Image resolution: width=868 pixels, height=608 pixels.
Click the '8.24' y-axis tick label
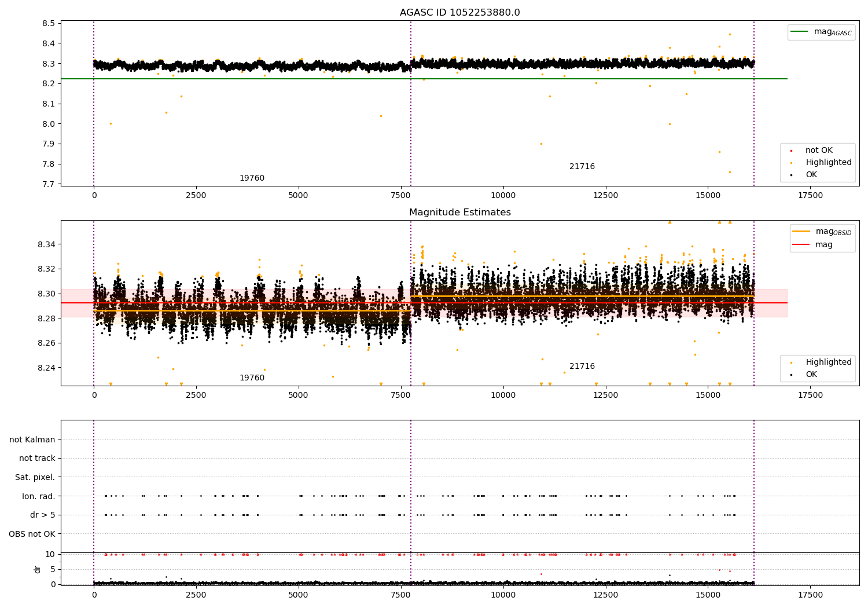pyautogui.click(x=46, y=368)
